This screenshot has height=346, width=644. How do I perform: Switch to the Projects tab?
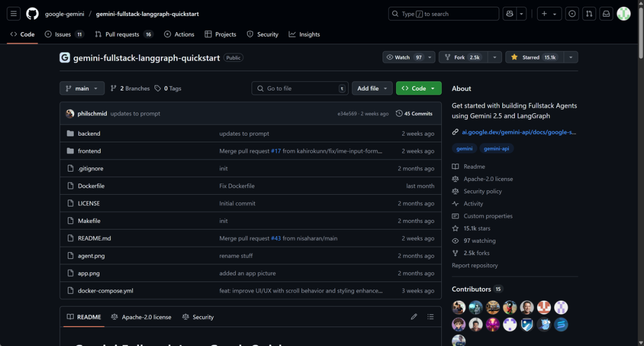click(x=221, y=35)
